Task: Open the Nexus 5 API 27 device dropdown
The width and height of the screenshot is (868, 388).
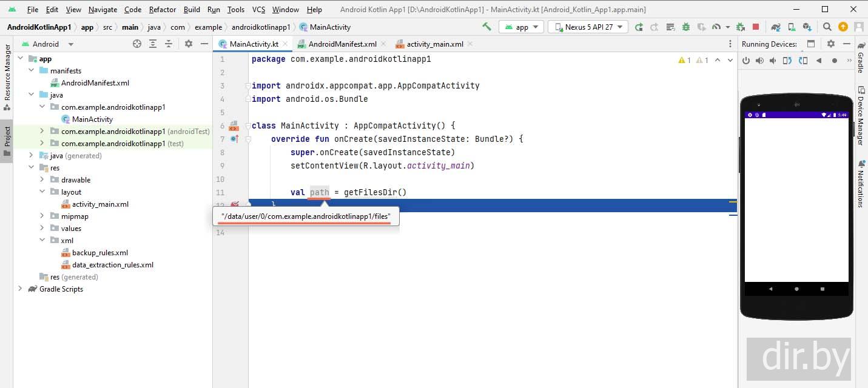Action: [588, 27]
